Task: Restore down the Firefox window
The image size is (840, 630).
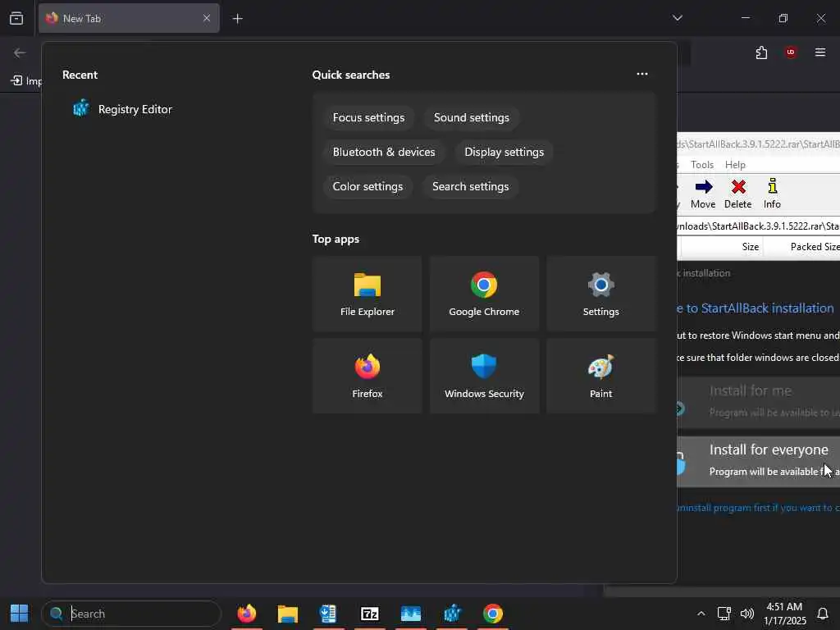Action: point(783,18)
